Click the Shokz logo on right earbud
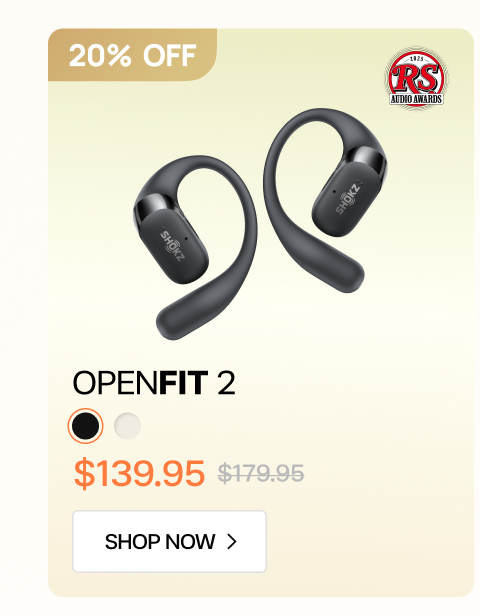This screenshot has height=615, width=480. click(x=348, y=198)
